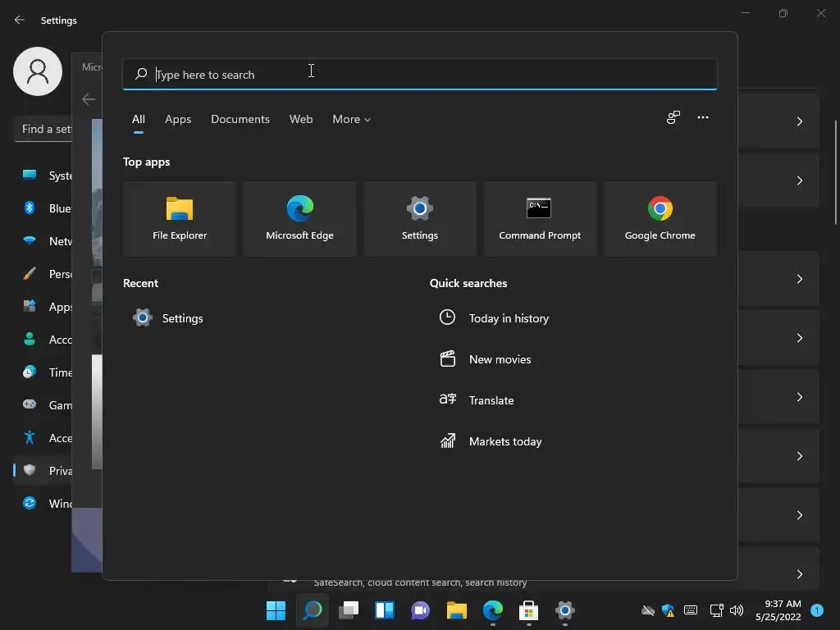This screenshot has height=630, width=840.
Task: Switch to the Documents search tab
Action: (x=240, y=120)
